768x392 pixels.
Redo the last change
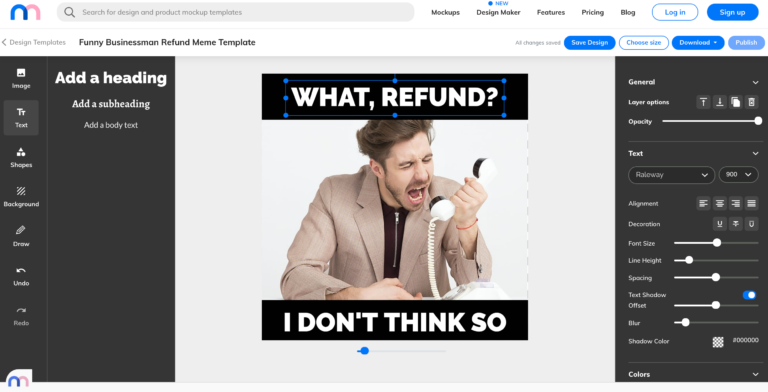tap(21, 316)
